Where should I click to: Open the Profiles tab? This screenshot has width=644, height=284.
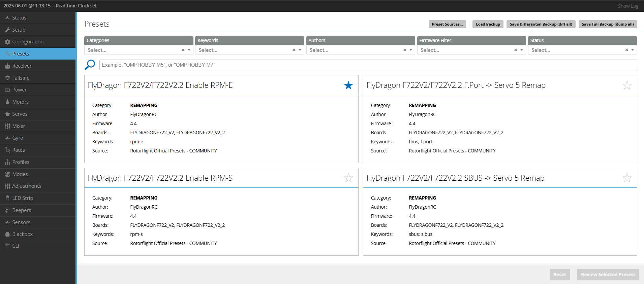coord(38,162)
